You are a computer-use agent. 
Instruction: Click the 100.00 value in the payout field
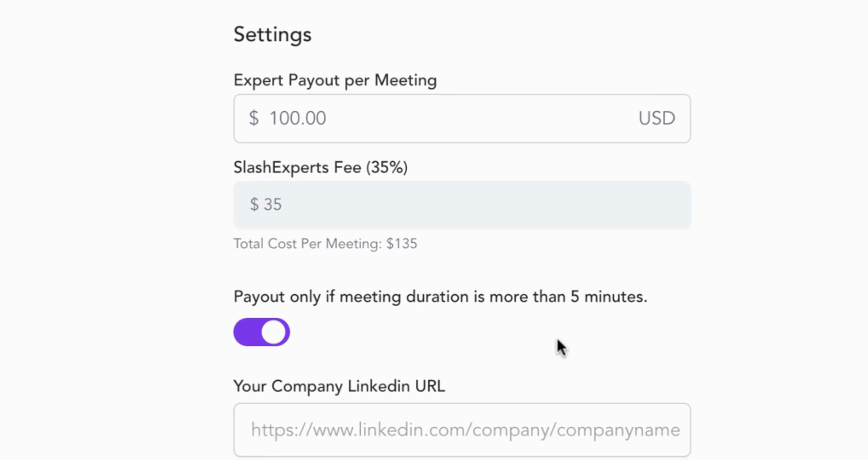point(298,118)
